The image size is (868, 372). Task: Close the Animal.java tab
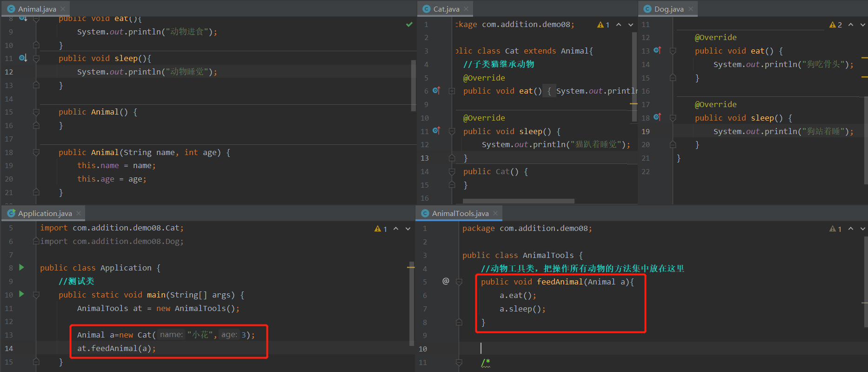point(63,9)
